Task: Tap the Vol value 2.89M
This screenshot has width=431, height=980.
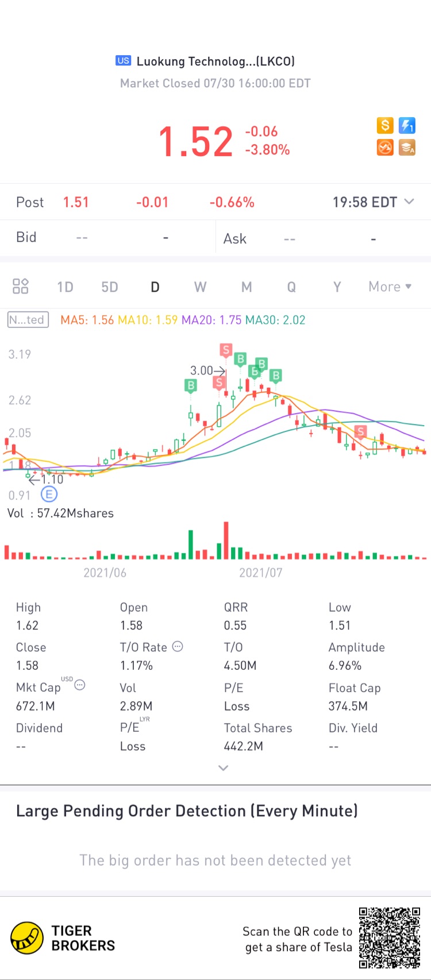Action: tap(136, 706)
